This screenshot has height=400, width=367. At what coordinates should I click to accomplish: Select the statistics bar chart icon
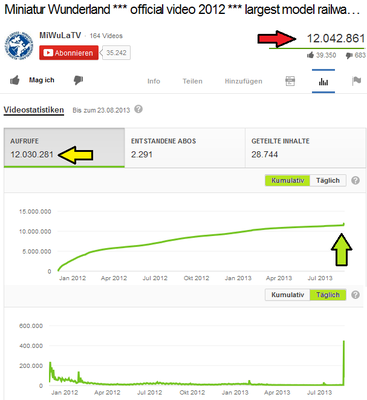coord(323,81)
